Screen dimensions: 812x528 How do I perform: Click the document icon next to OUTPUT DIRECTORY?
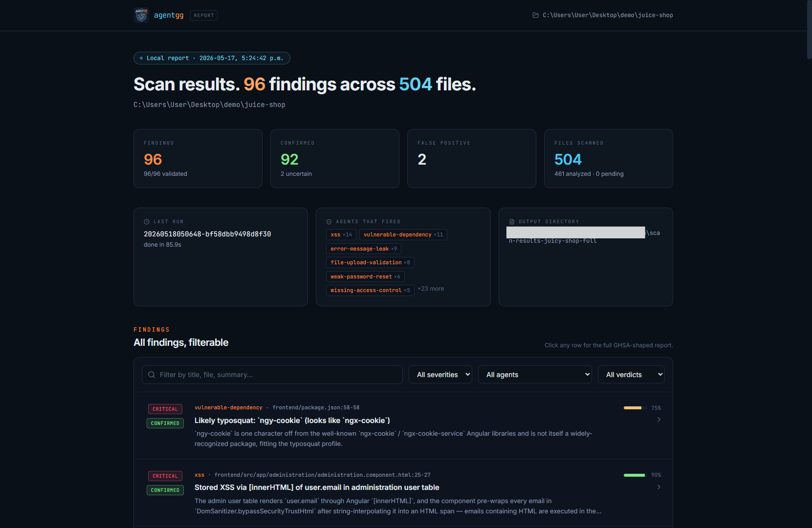coord(512,222)
